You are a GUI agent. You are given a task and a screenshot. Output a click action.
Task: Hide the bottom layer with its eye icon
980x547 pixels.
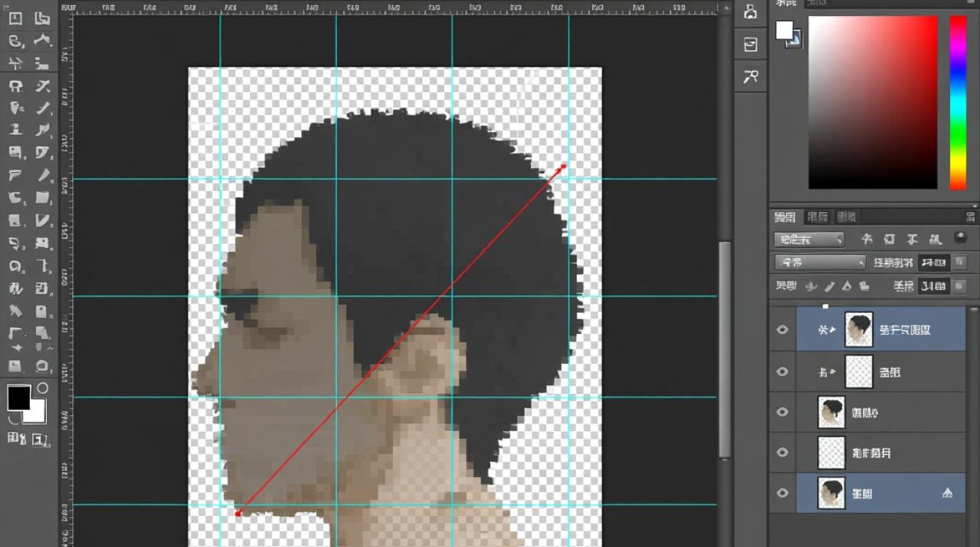[782, 493]
